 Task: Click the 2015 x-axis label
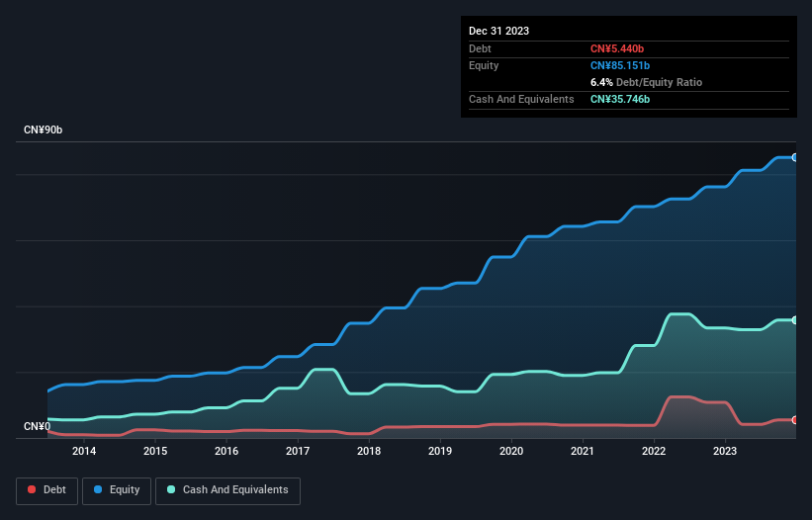[155, 451]
